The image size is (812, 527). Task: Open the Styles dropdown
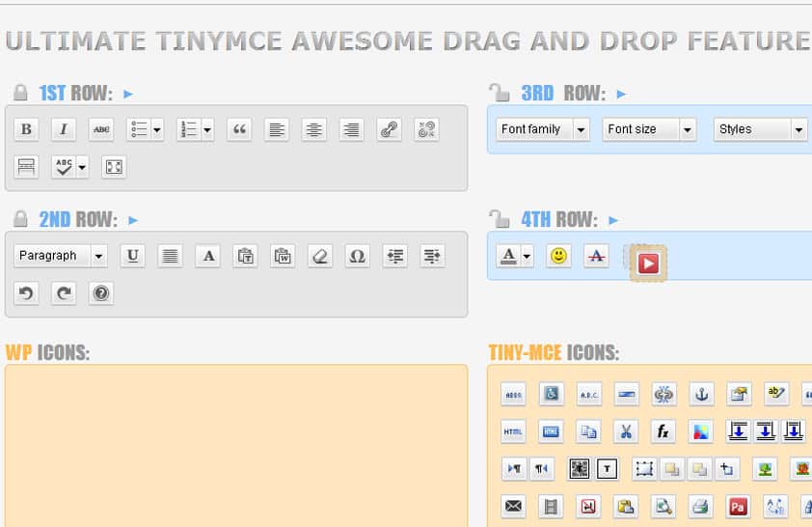pyautogui.click(x=760, y=129)
